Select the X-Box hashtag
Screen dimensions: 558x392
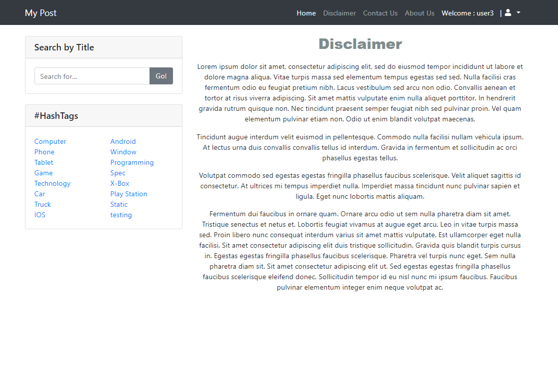tap(119, 183)
